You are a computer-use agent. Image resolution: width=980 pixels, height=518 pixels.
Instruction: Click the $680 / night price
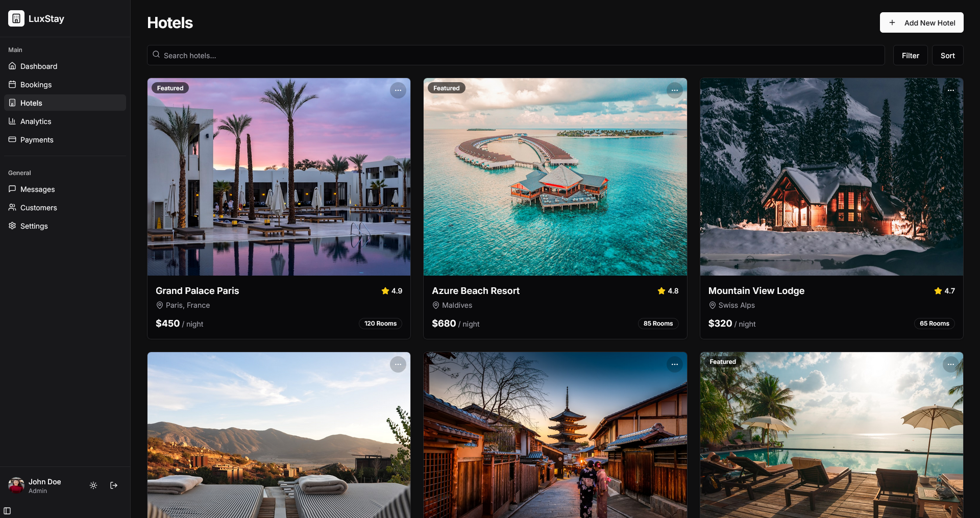click(455, 324)
